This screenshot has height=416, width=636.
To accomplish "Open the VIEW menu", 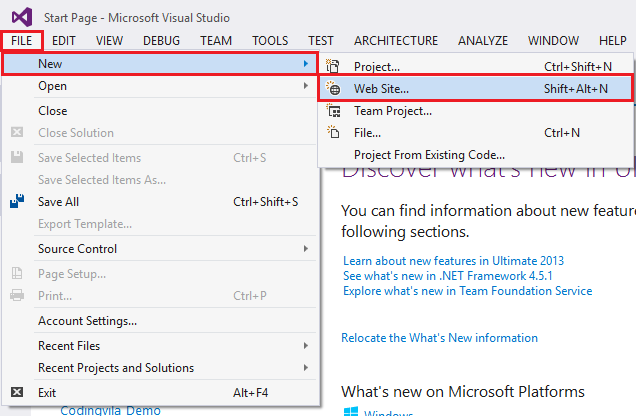I will pos(109,41).
